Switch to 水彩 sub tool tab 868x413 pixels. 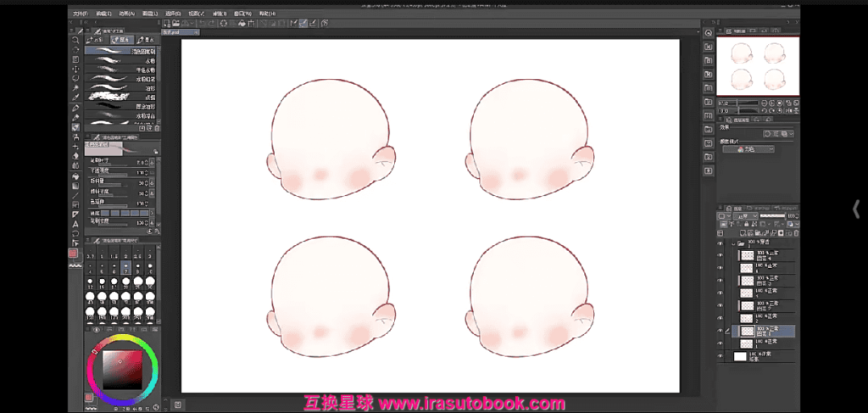coord(97,39)
